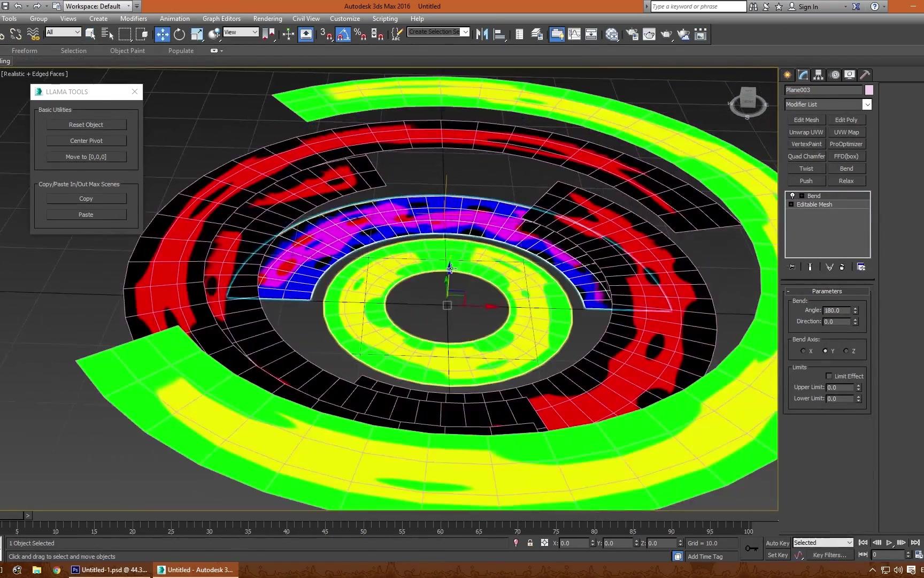Collapse the Parameters rollout
The height and width of the screenshot is (578, 924).
point(826,291)
